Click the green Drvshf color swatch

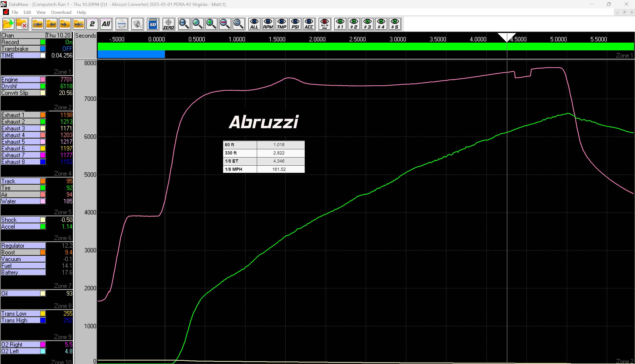tap(43, 86)
